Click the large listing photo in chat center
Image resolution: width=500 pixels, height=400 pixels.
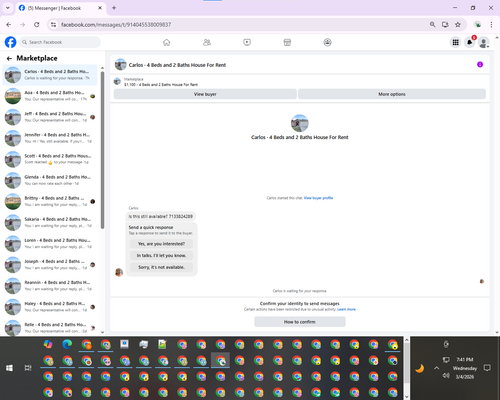coord(300,123)
